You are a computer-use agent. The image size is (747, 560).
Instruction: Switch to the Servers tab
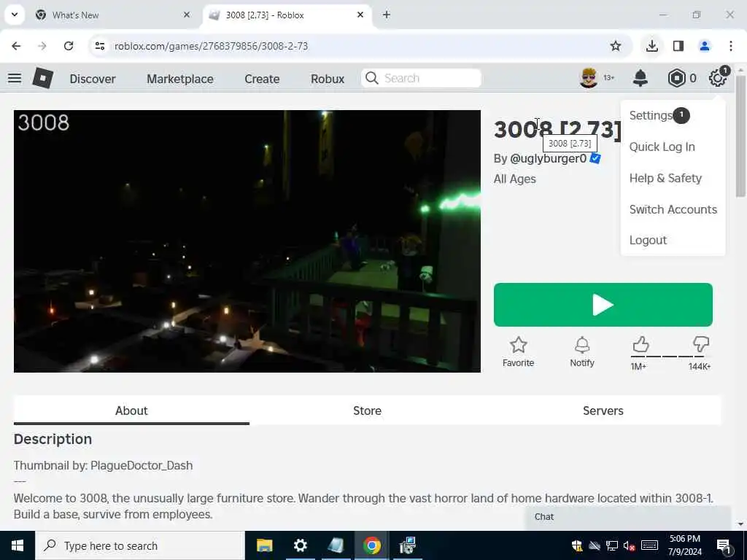pyautogui.click(x=603, y=411)
